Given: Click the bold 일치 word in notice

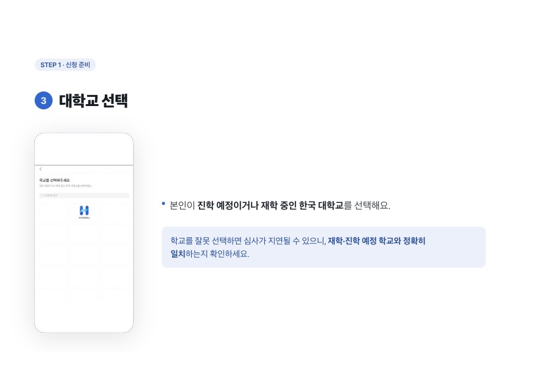Looking at the screenshot, I should pyautogui.click(x=178, y=254).
